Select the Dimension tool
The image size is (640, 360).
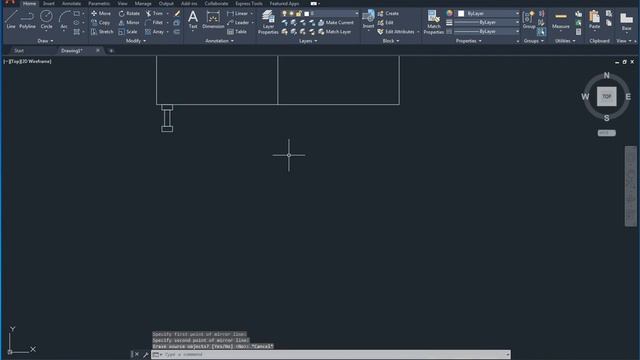213,20
